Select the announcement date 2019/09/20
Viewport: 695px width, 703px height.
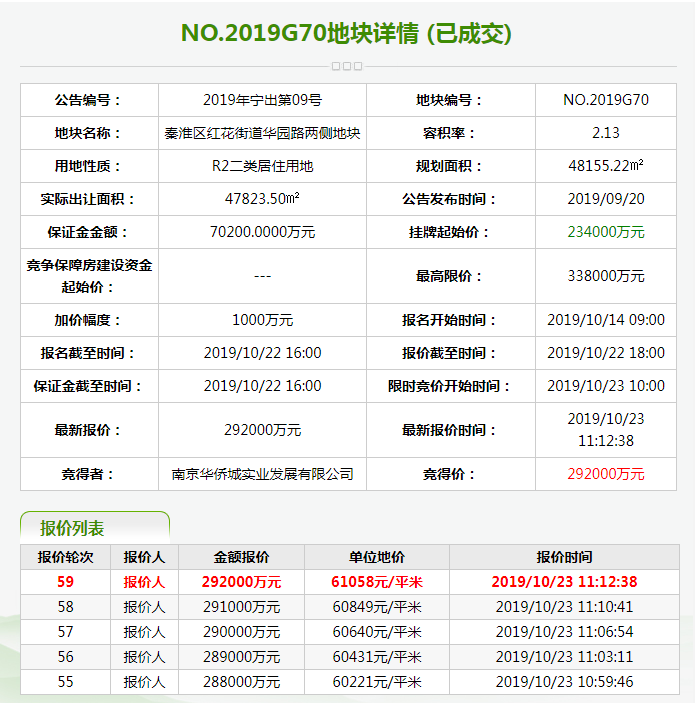pos(606,199)
